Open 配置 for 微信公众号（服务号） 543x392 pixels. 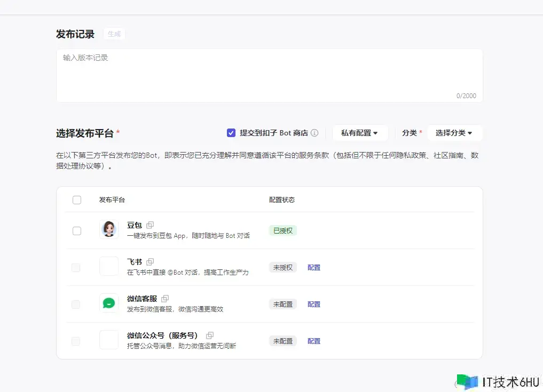click(314, 341)
